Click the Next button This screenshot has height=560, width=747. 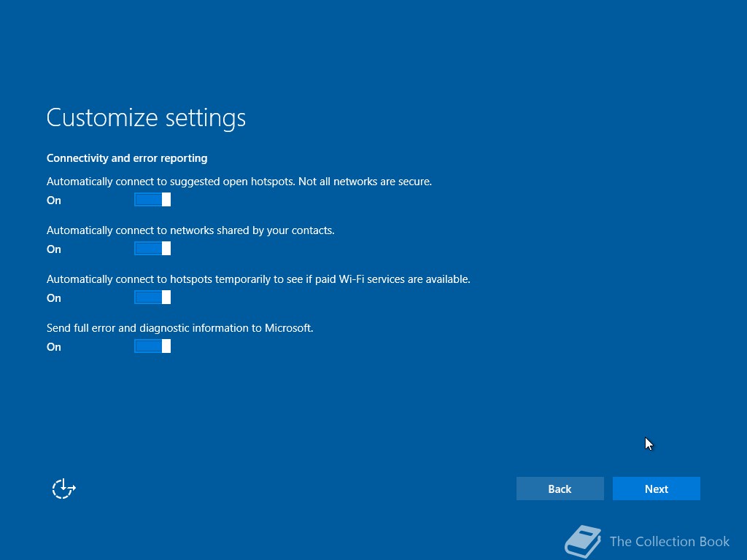click(x=656, y=489)
